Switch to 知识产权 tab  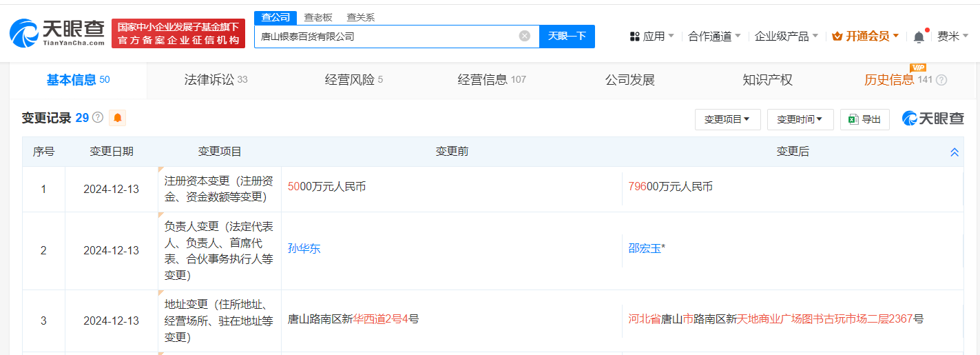767,80
